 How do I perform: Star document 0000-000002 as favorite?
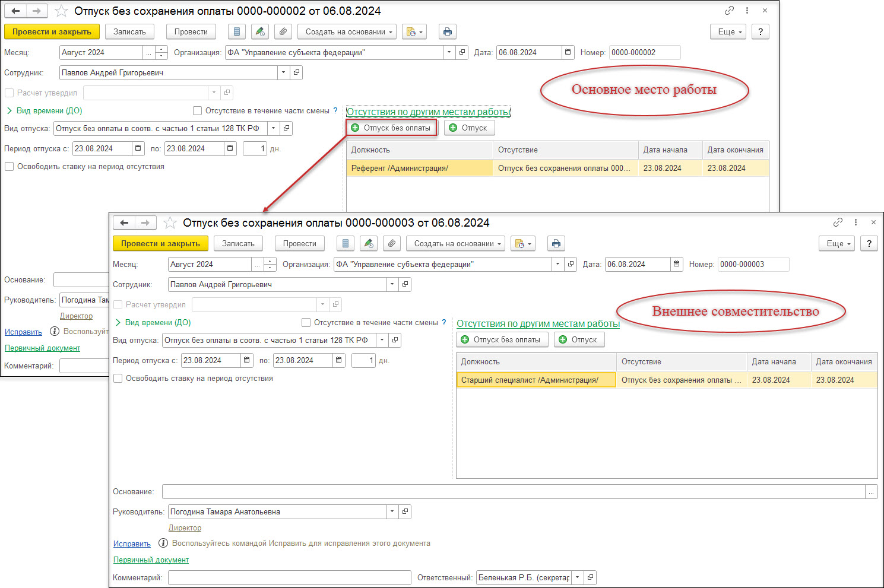(x=61, y=11)
